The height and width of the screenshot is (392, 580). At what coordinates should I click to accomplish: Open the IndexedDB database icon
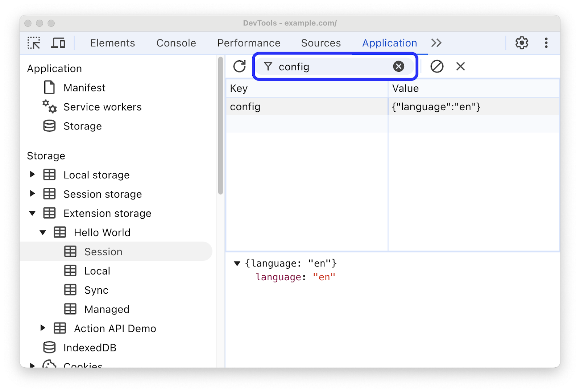(49, 347)
